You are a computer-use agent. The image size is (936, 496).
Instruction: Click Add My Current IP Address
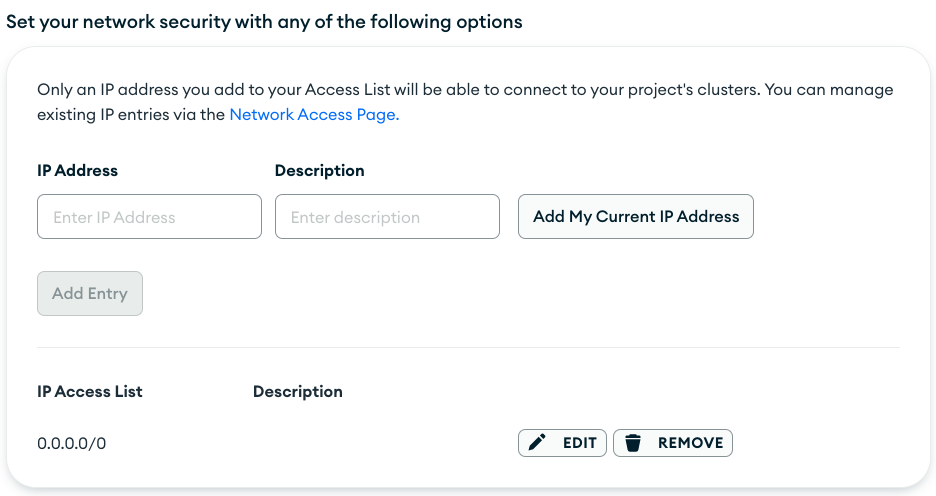pyautogui.click(x=636, y=217)
